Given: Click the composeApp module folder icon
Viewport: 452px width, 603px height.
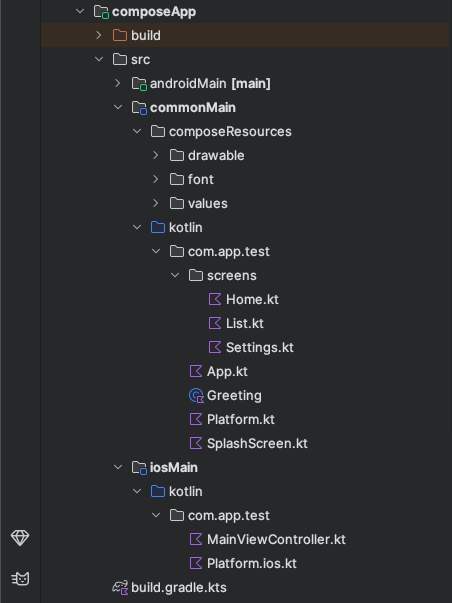Looking at the screenshot, I should (x=102, y=12).
